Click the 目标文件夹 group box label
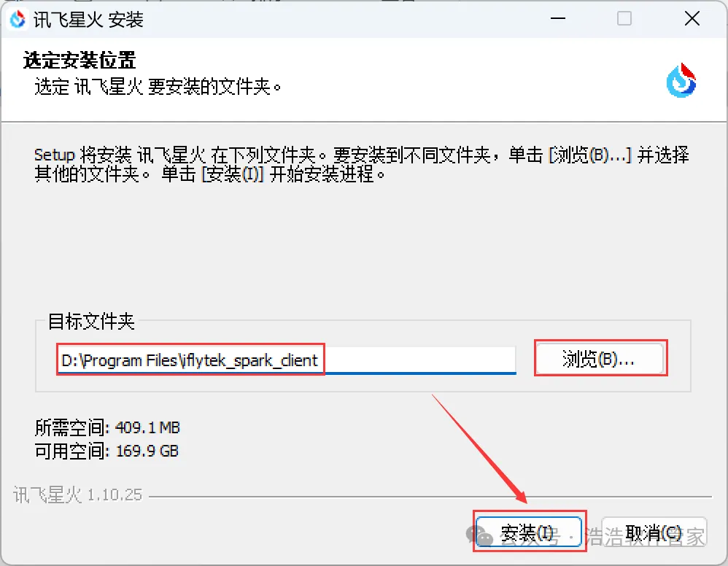This screenshot has height=566, width=728. coord(91,322)
